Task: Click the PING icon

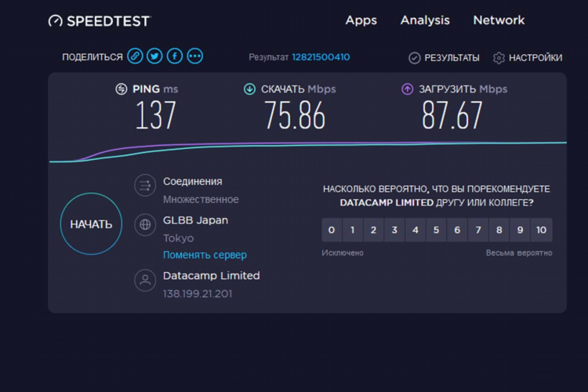Action: 121,89
